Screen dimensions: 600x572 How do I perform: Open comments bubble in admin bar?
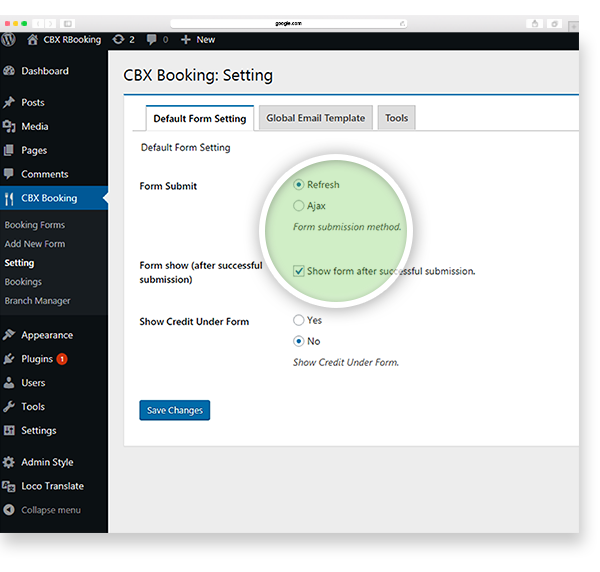(152, 39)
